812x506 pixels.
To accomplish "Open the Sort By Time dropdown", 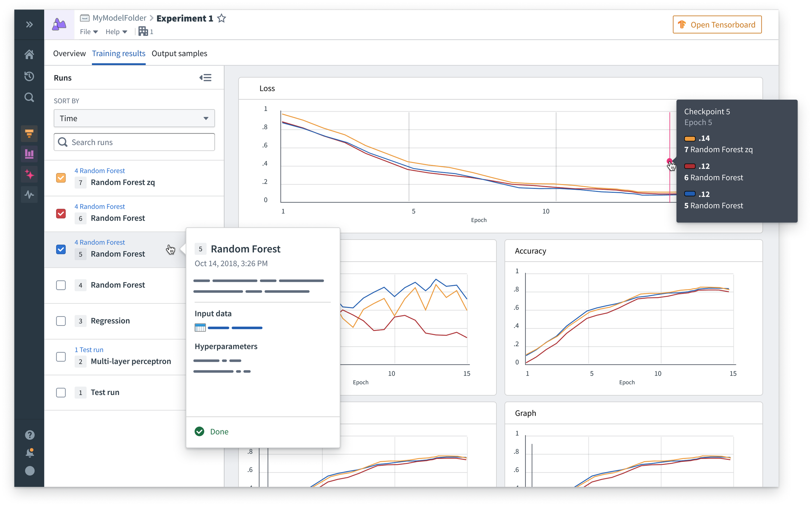I will [134, 118].
